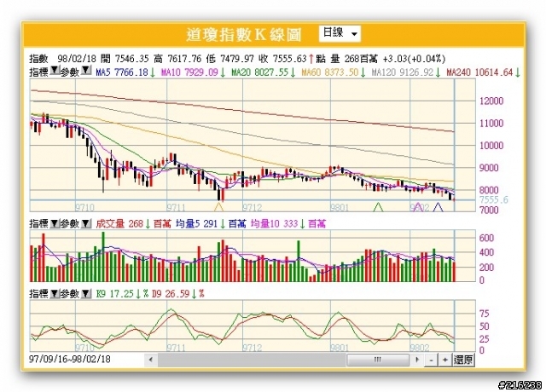
Task: Click the MA20 8027.55 label
Action: pos(260,72)
